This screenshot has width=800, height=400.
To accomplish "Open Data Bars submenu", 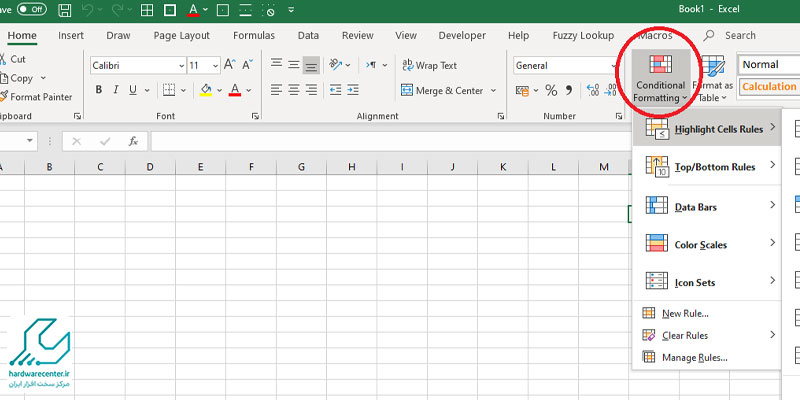I will (x=707, y=205).
